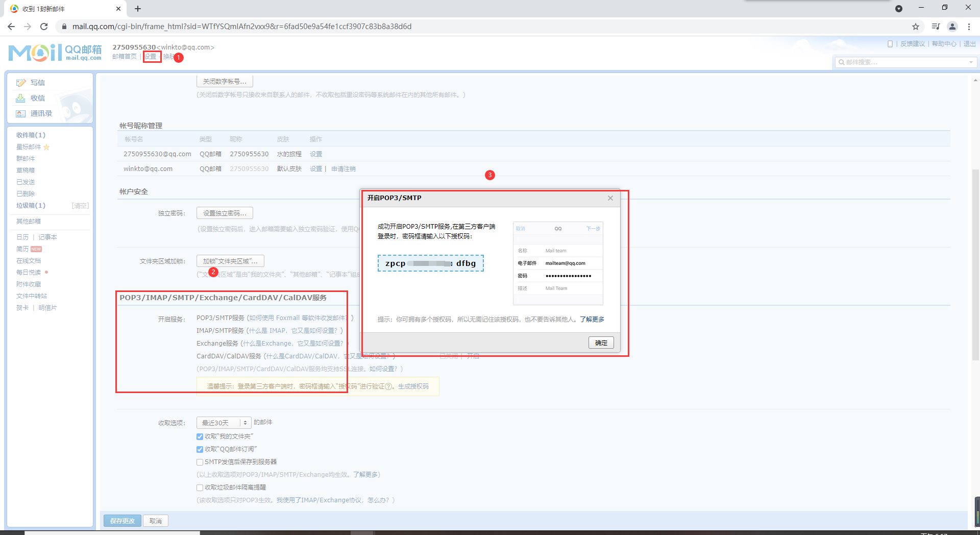Click the settings page vertical scrollbar
The image size is (980, 535).
[975, 265]
